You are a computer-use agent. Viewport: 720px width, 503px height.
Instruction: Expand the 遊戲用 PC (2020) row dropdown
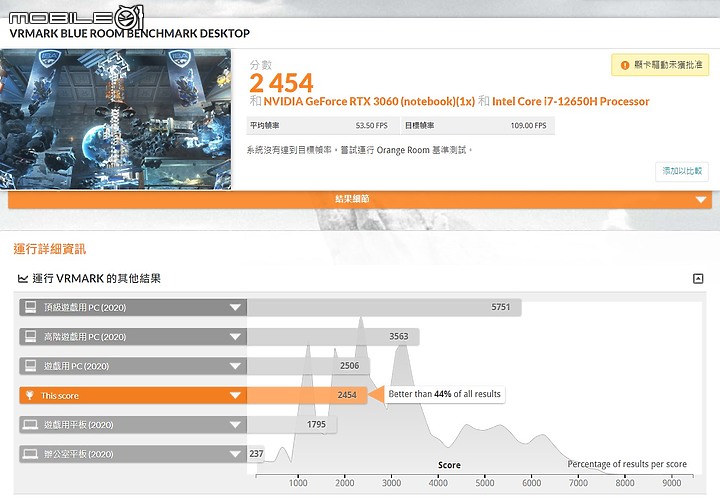tap(235, 366)
